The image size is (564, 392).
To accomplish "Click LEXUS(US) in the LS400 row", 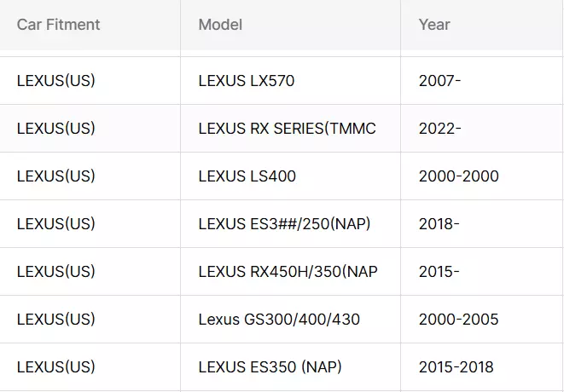I will coord(55,176).
